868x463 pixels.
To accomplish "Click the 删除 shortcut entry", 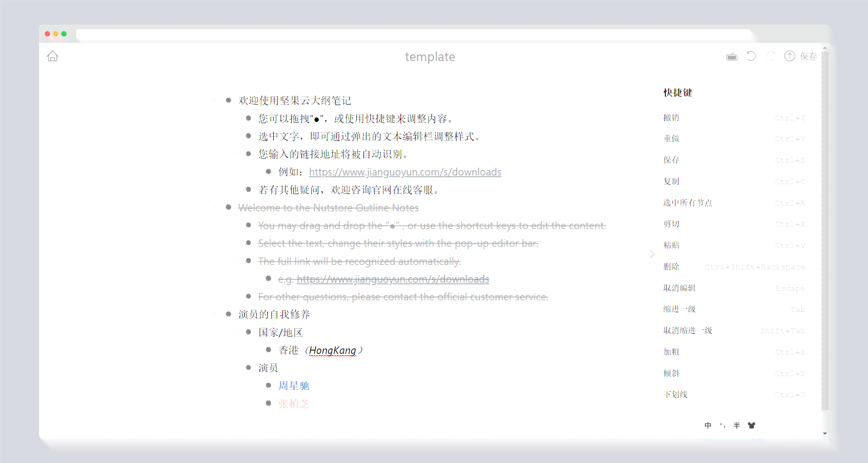I will click(734, 267).
